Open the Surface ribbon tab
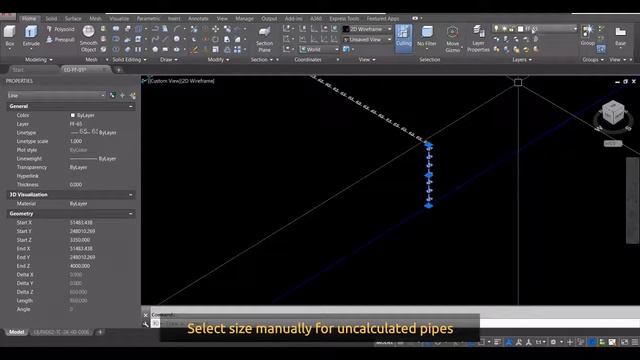 (73, 18)
